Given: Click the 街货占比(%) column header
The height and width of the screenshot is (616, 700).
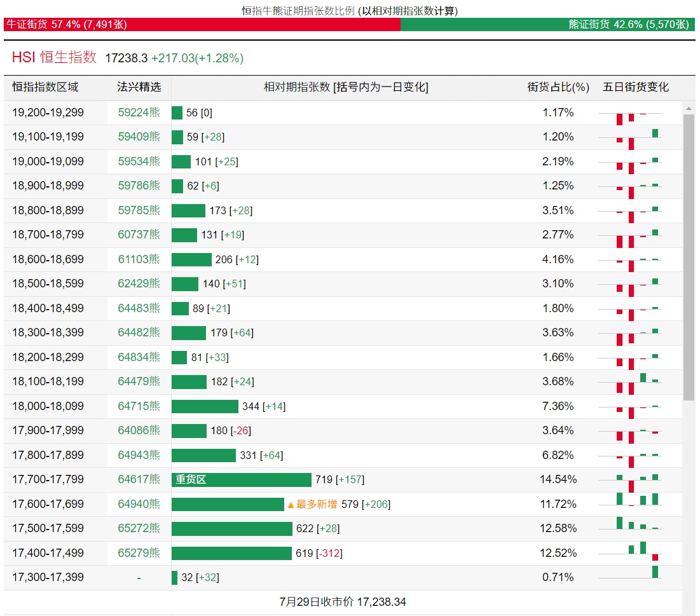Looking at the screenshot, I should [x=558, y=88].
